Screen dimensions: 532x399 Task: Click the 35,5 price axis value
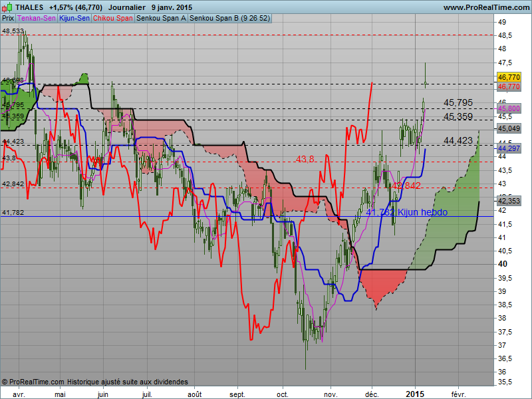pyautogui.click(x=505, y=382)
